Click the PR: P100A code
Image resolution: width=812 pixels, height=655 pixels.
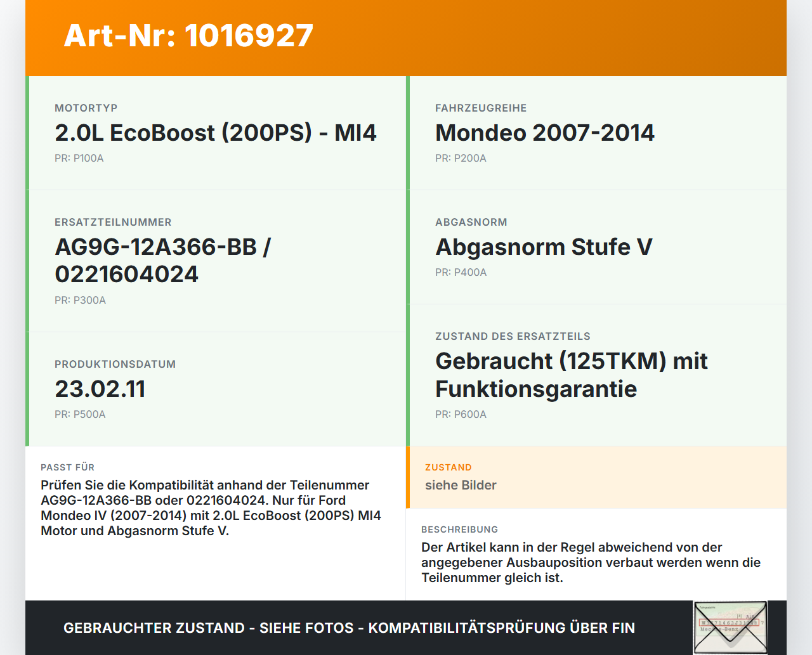pyautogui.click(x=79, y=158)
